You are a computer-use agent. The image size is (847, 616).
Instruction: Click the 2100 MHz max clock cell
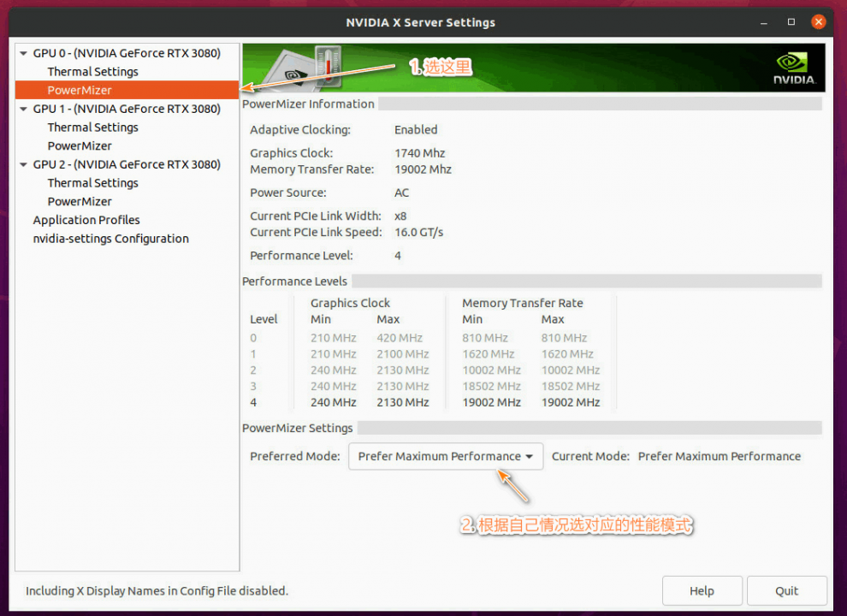[x=403, y=354]
